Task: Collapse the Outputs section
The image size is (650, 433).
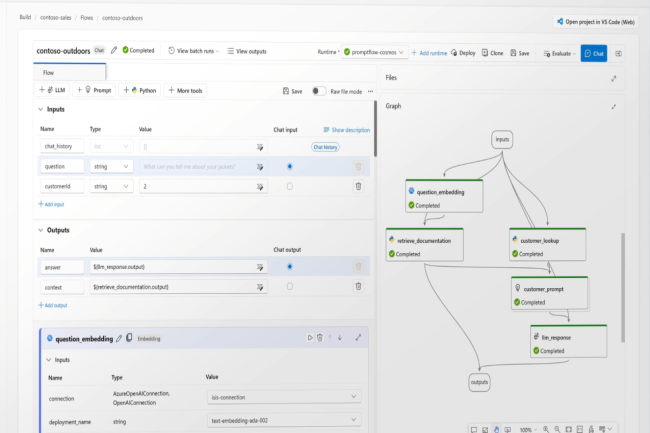Action: (x=41, y=229)
